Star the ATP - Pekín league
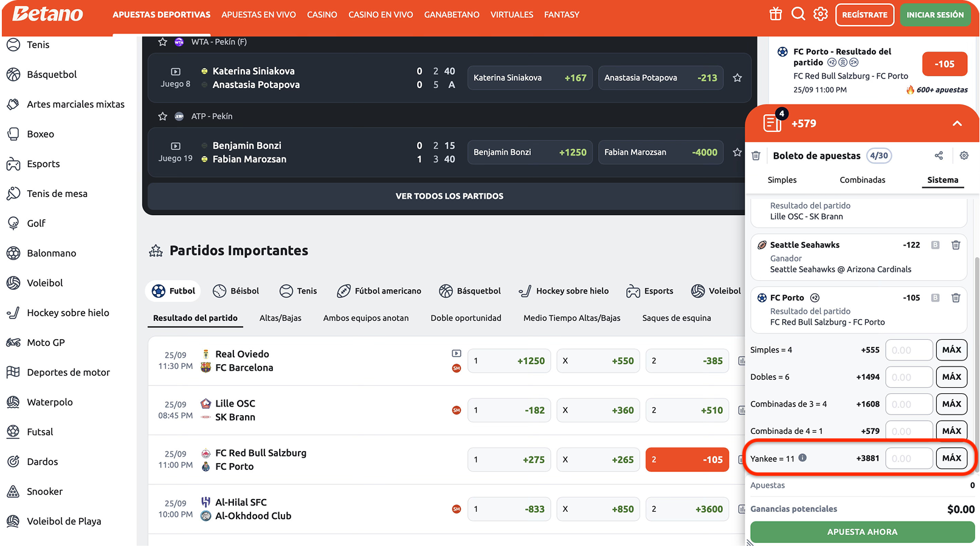Image resolution: width=980 pixels, height=547 pixels. click(162, 116)
